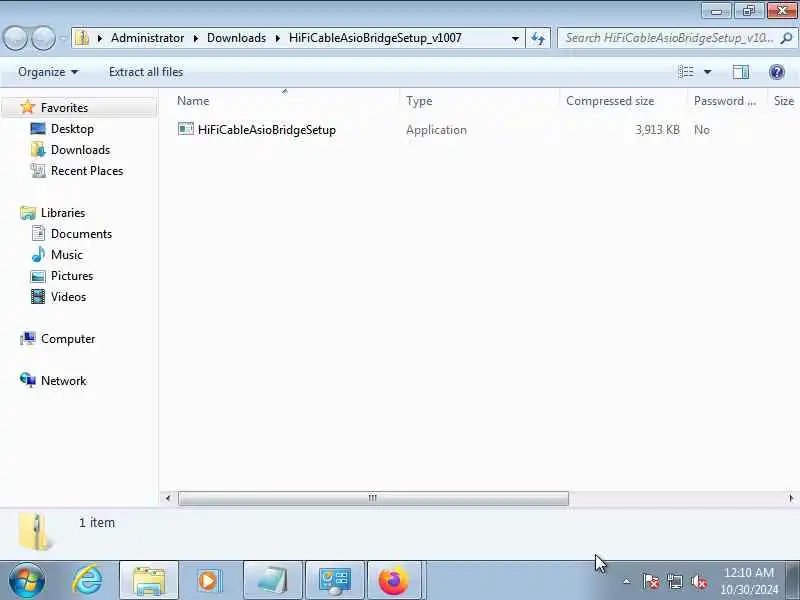The image size is (800, 600).
Task: Open the Organize dropdown menu
Action: (x=48, y=72)
